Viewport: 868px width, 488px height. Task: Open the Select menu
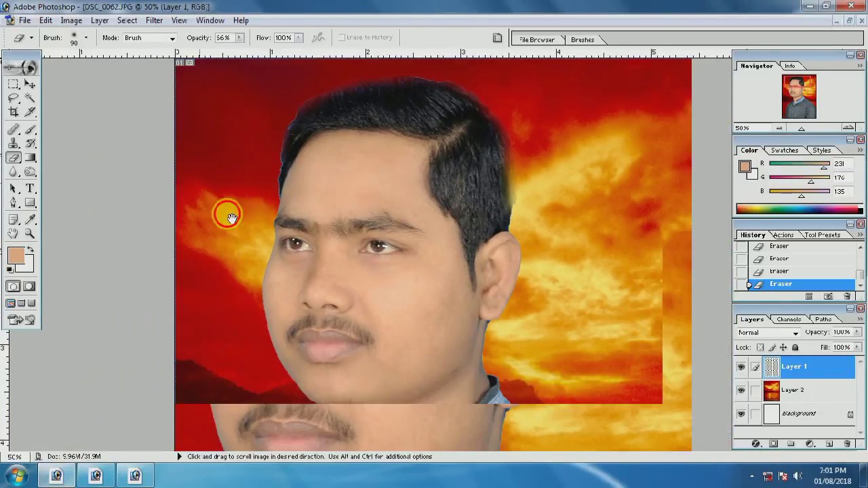(x=127, y=20)
